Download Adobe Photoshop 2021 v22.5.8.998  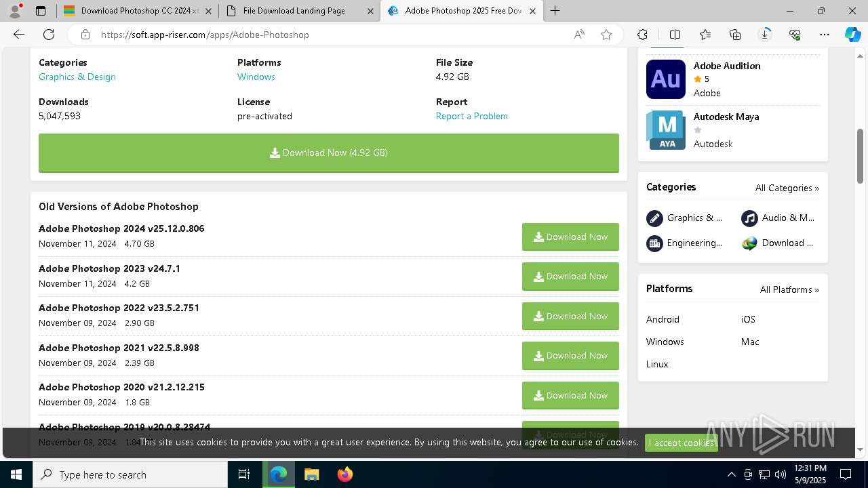point(570,356)
